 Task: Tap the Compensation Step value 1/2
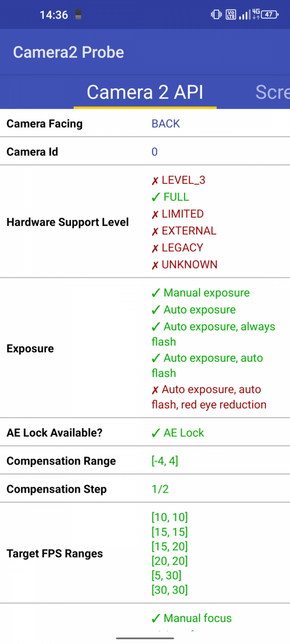click(160, 489)
